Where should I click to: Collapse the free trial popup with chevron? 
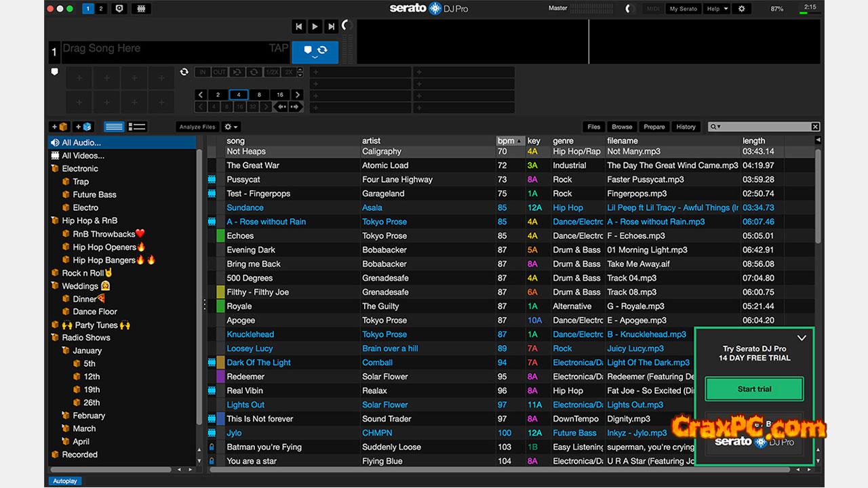tap(802, 338)
